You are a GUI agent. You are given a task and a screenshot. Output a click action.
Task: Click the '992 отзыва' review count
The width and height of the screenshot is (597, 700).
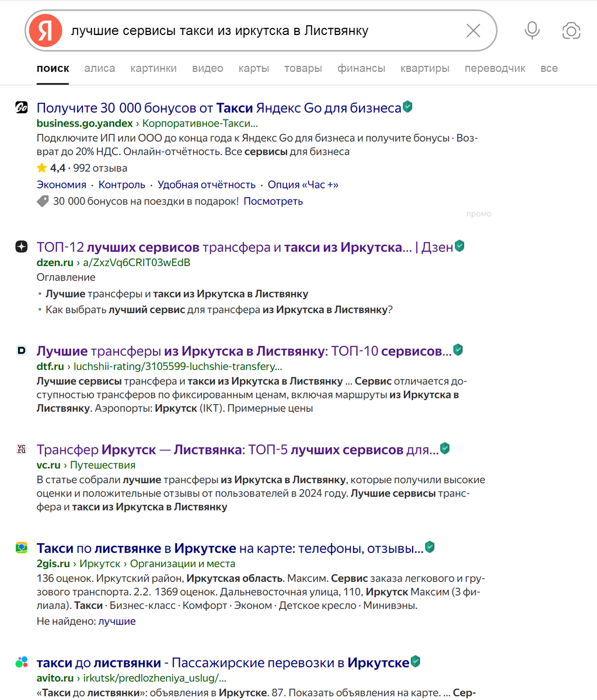point(100,168)
